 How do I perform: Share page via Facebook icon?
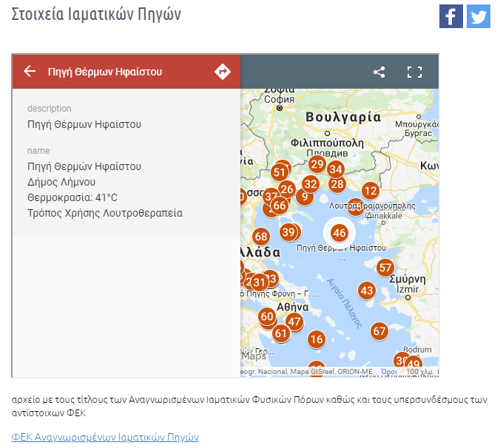tap(450, 16)
